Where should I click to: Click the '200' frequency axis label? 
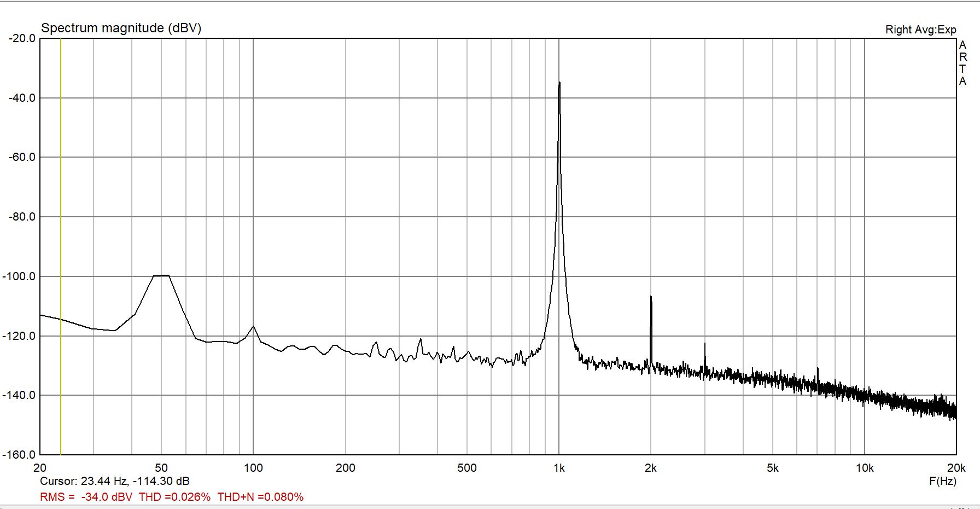coord(346,468)
